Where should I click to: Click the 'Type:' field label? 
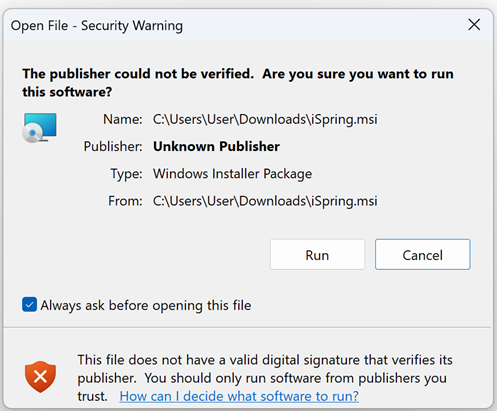pyautogui.click(x=126, y=174)
